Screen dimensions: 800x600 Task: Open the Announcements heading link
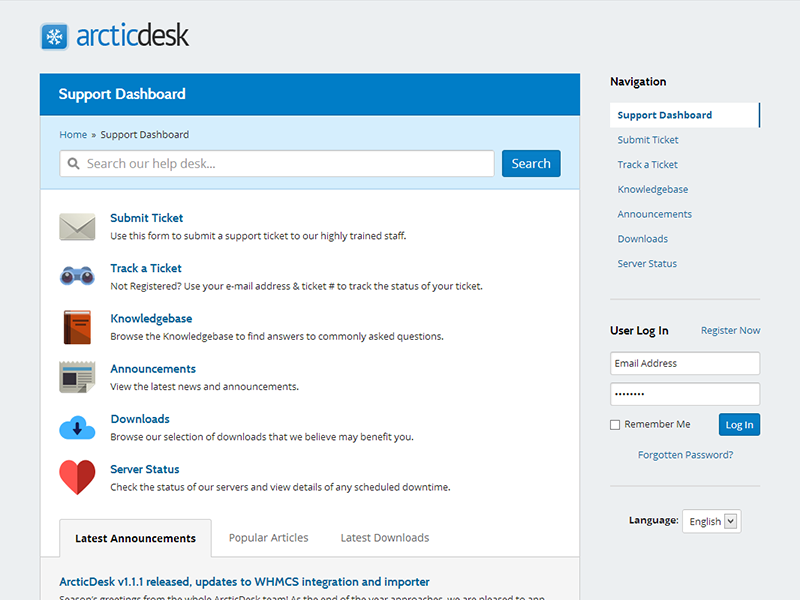pos(153,368)
